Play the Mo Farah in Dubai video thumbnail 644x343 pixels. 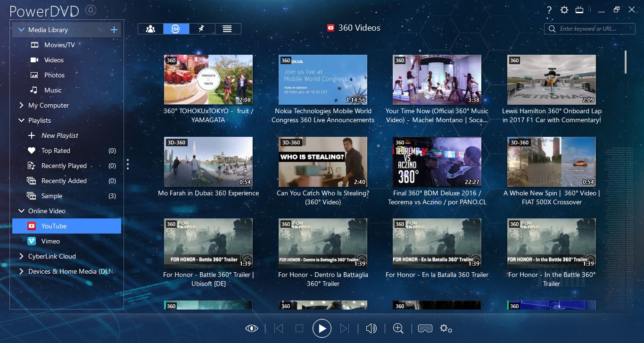pos(208,162)
